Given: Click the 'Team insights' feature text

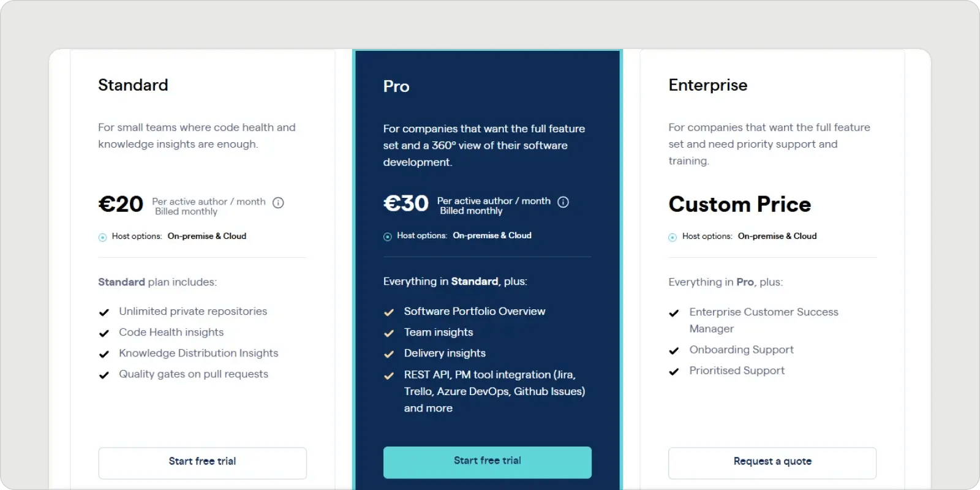Looking at the screenshot, I should coord(439,332).
